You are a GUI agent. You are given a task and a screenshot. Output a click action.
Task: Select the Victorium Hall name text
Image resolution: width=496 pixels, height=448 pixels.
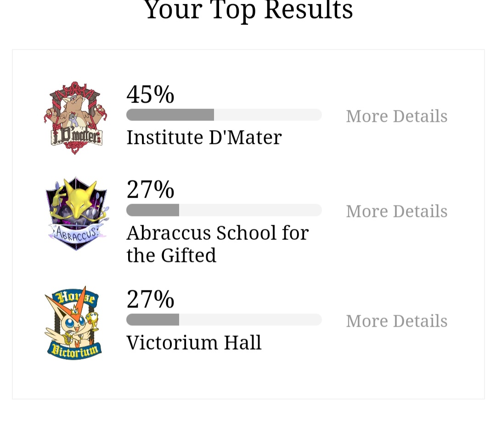coord(194,342)
